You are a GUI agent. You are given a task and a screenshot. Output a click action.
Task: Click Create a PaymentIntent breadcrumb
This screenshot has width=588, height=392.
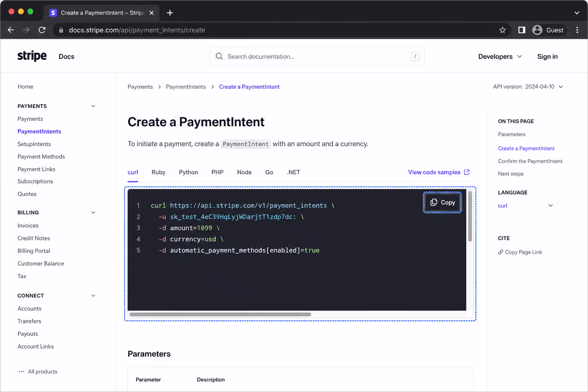pyautogui.click(x=249, y=87)
